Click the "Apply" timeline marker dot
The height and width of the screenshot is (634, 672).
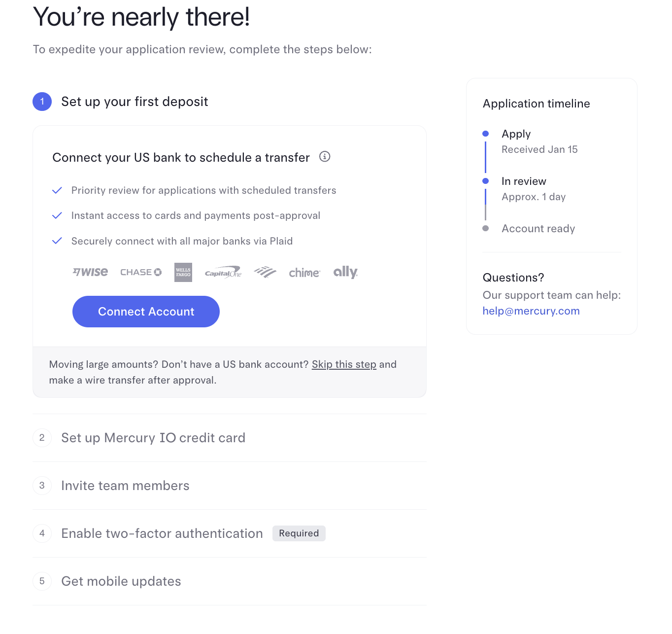point(486,134)
